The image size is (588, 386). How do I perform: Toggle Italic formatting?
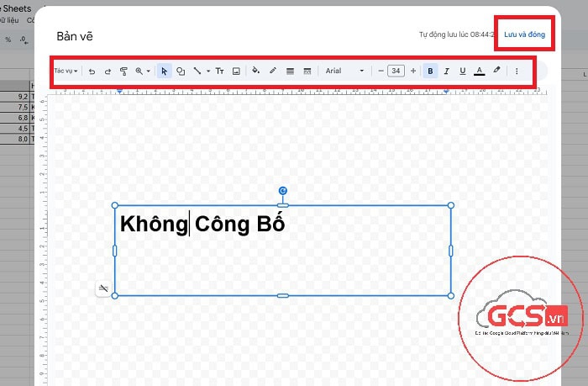coord(446,71)
